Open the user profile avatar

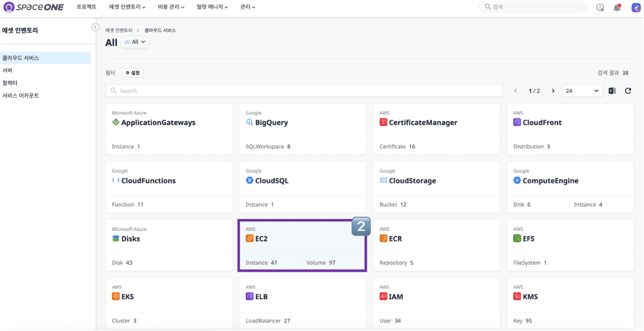point(636,7)
